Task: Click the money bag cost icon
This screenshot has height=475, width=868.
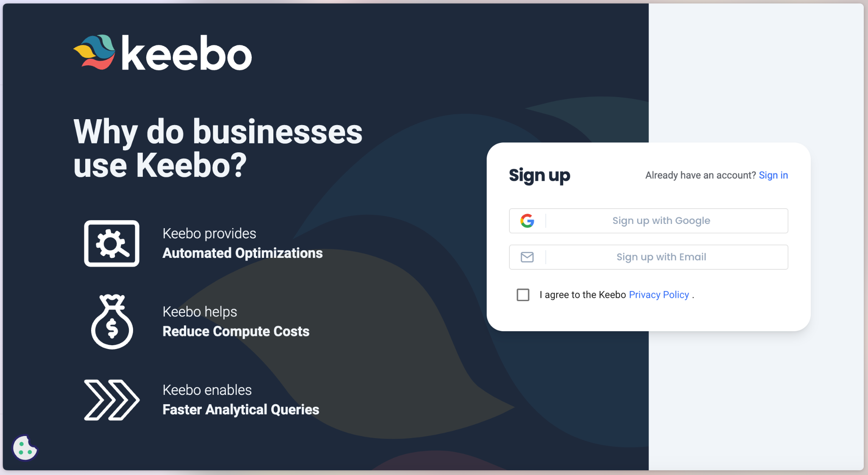Action: 112,321
